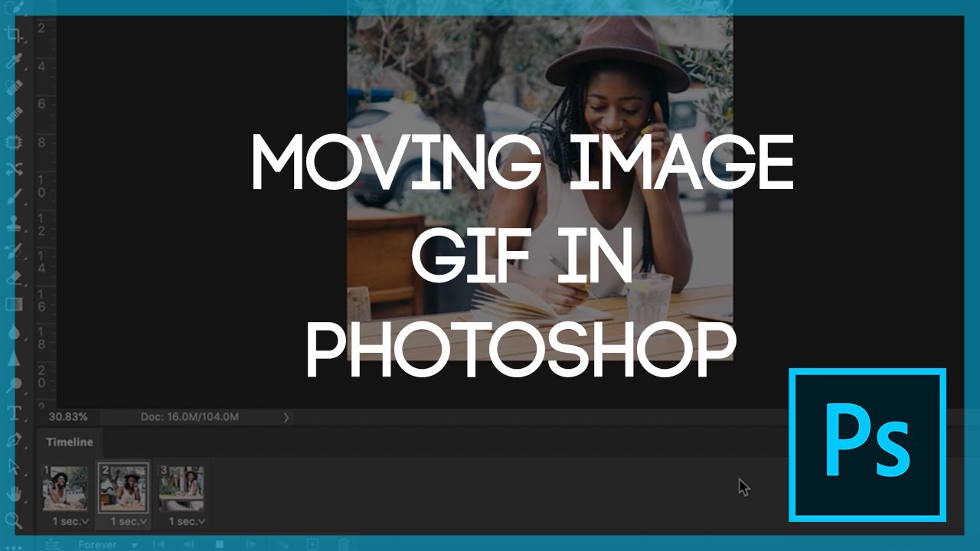Go to previous animation frame
The width and height of the screenshot is (980, 551).
(188, 544)
